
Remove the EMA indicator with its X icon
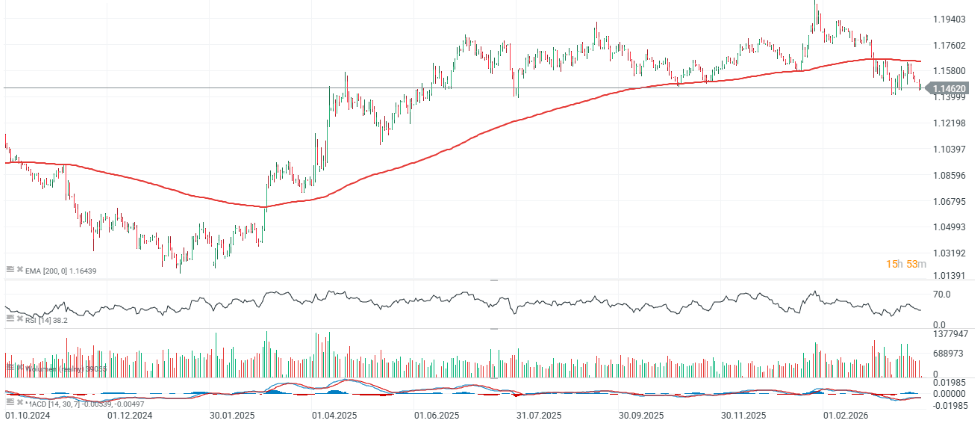coord(19,270)
